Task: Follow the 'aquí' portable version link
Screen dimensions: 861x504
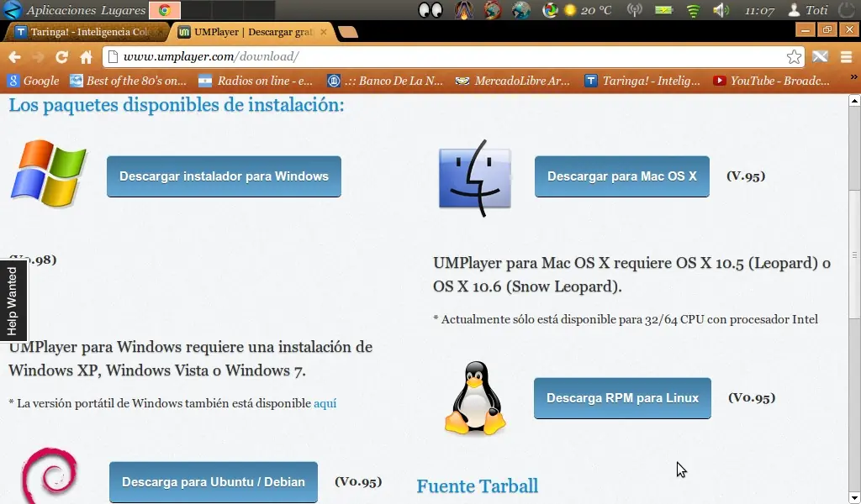Action: (325, 404)
